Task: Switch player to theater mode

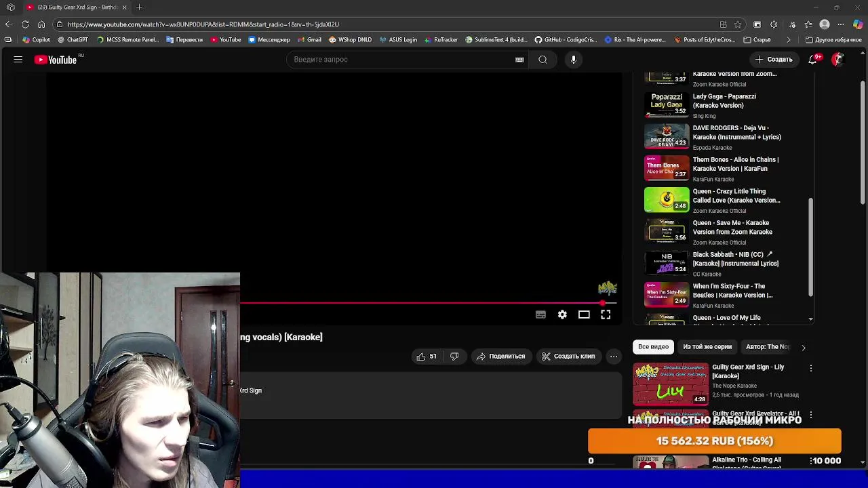Action: (x=584, y=314)
